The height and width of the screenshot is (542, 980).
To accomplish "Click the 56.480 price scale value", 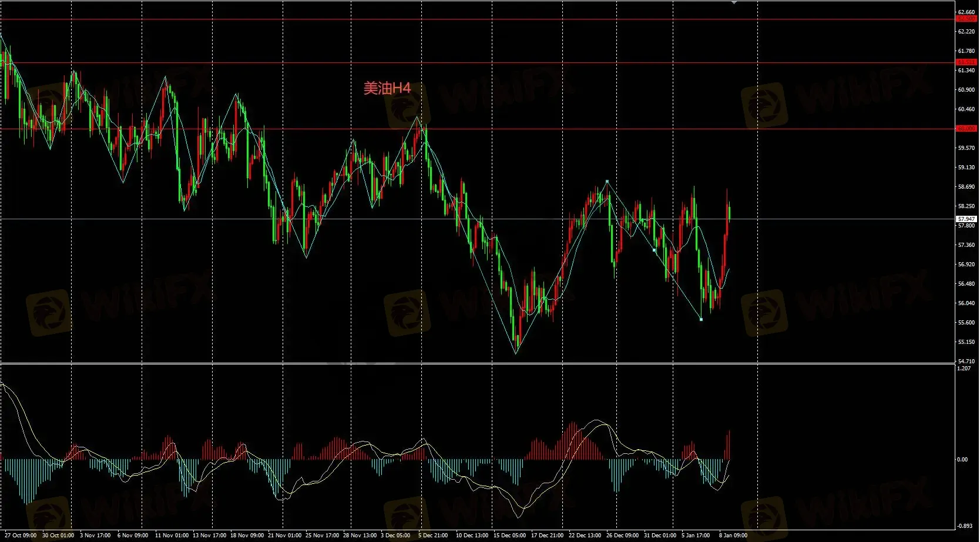I will (966, 284).
